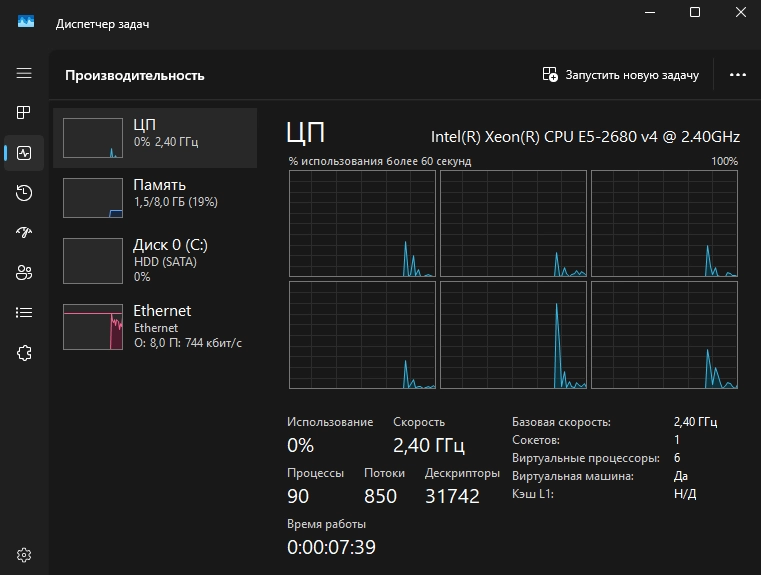
Task: Select the CPU (ЦП) performance item
Action: 155,138
